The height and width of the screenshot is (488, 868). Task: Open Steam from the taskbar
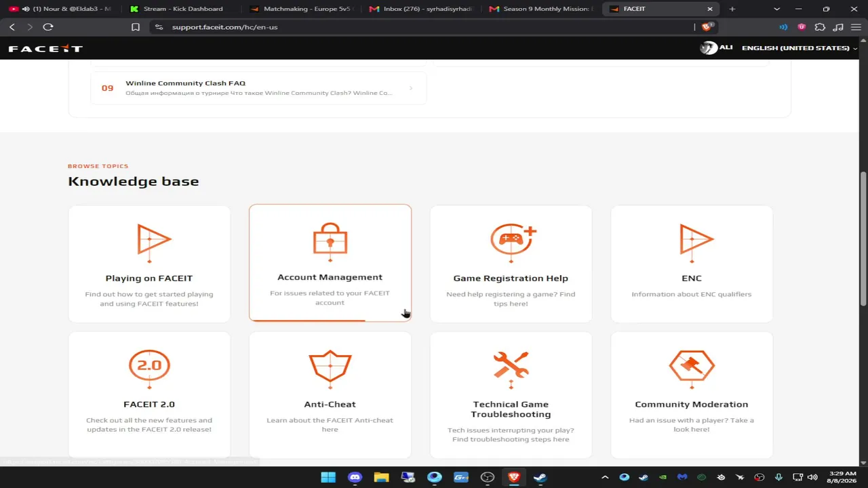pos(540,477)
